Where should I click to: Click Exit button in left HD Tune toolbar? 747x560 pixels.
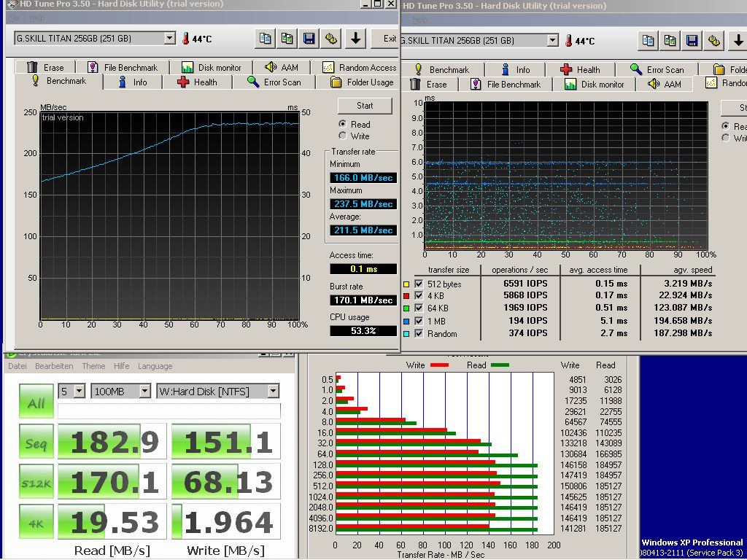coord(386,38)
